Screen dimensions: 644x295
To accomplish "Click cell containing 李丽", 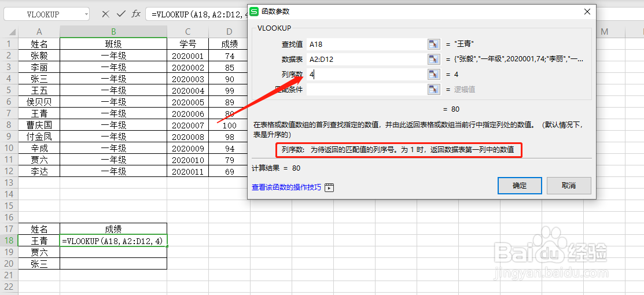I will point(39,67).
